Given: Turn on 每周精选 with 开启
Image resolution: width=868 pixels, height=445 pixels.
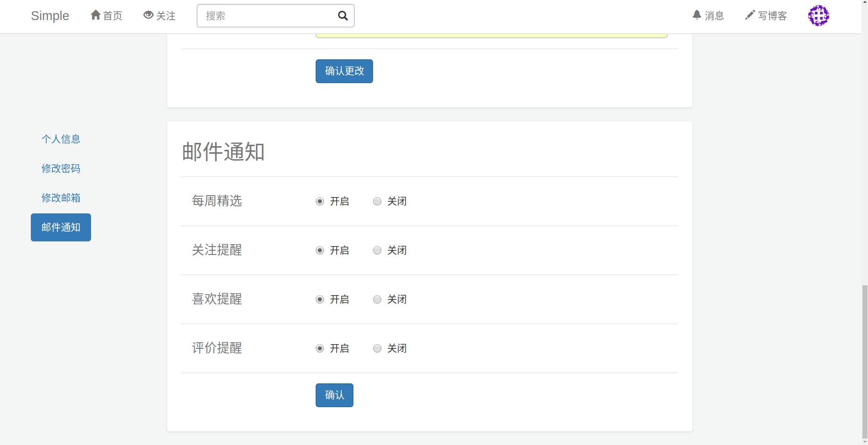Looking at the screenshot, I should tap(320, 201).
